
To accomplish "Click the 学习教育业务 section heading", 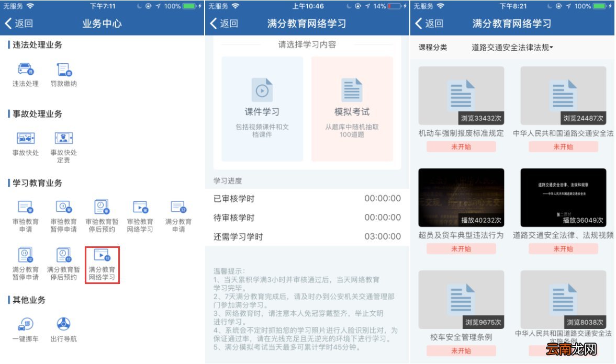I will pyautogui.click(x=37, y=183).
